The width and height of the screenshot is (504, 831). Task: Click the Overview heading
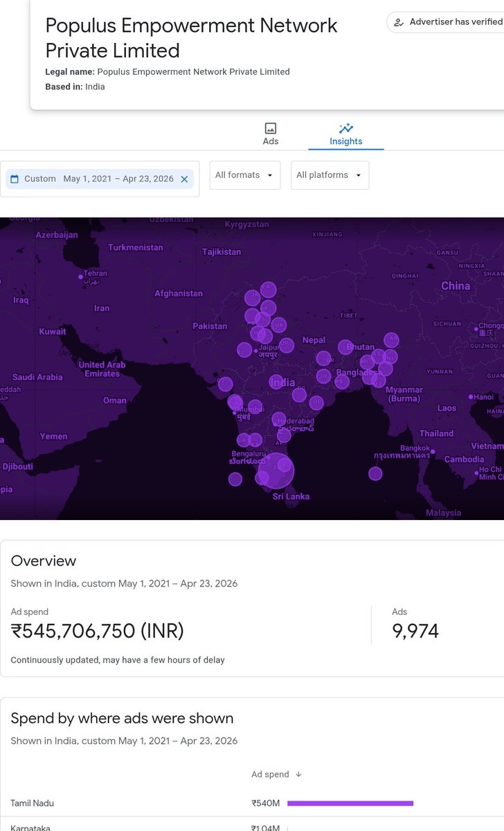click(44, 561)
